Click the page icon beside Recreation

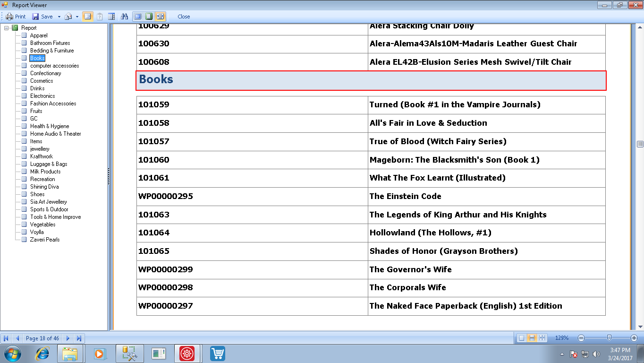(x=24, y=179)
